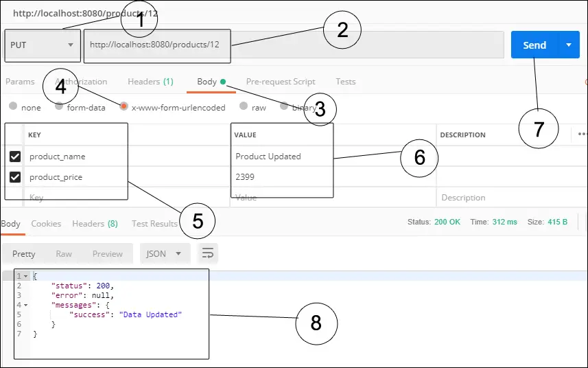Open the request Headers (1) tab
588x368 pixels.
[150, 82]
